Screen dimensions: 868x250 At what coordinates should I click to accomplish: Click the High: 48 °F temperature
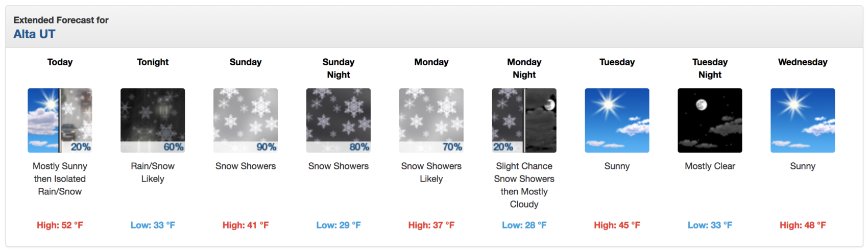pos(803,225)
